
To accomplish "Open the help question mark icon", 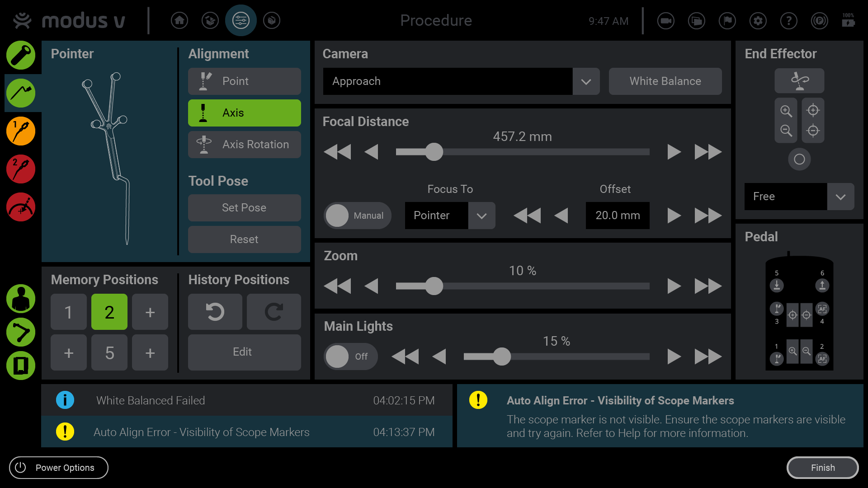I will coord(788,21).
